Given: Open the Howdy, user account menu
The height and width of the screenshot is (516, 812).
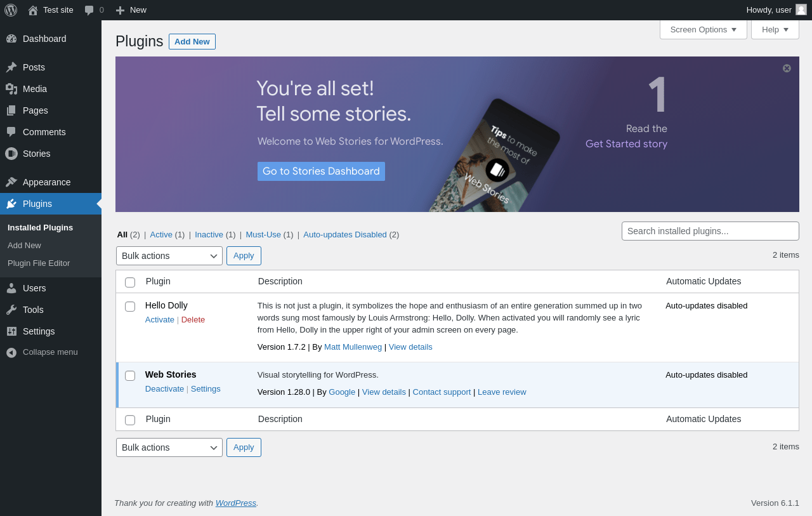Looking at the screenshot, I should point(776,10).
